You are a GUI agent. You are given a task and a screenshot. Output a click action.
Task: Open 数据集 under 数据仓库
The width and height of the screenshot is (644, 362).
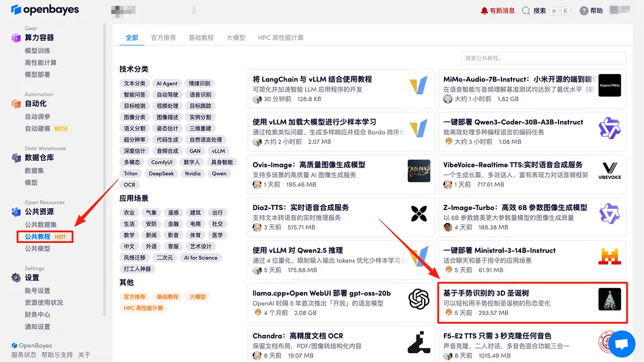[x=34, y=171]
